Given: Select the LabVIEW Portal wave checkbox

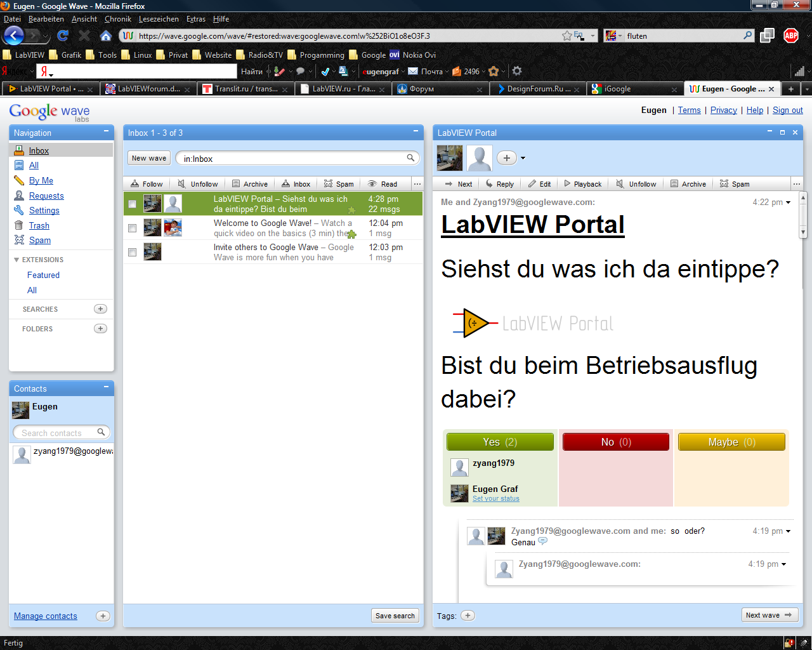Looking at the screenshot, I should (x=132, y=204).
